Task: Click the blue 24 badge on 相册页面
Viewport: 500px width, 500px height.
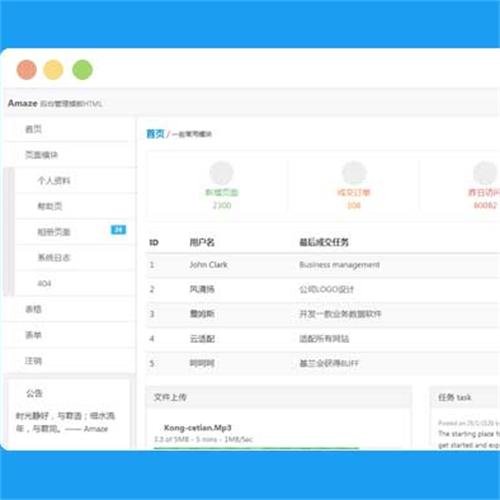Action: 118,230
